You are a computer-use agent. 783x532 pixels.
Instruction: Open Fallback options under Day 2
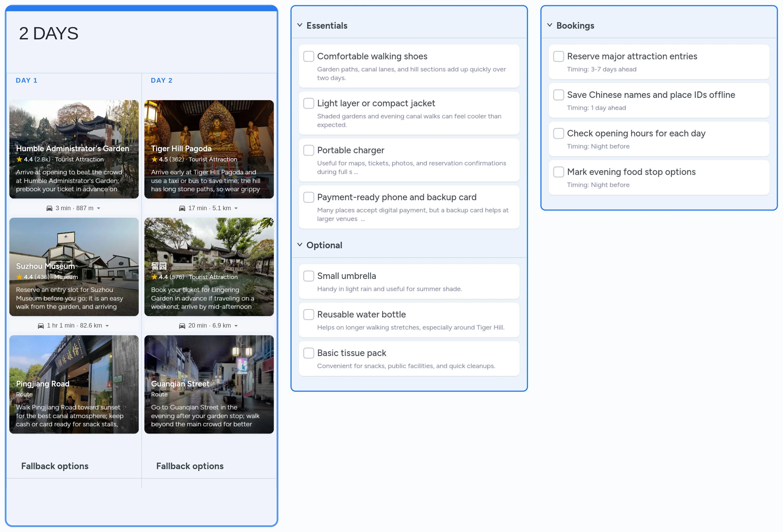pyautogui.click(x=190, y=466)
